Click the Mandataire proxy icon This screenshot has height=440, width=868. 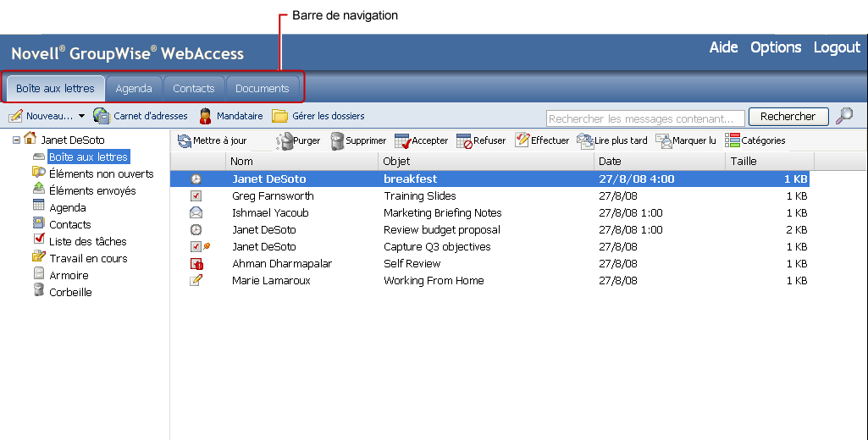[206, 116]
